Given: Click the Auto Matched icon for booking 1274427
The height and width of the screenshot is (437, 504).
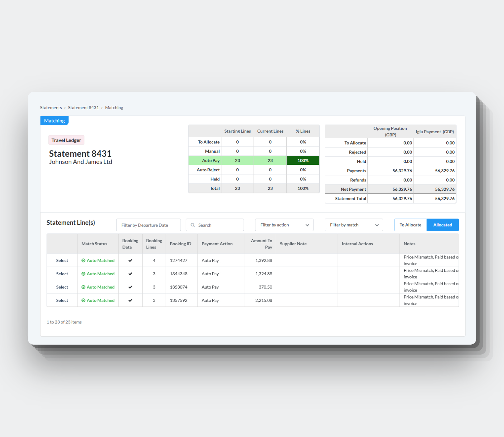Looking at the screenshot, I should click(x=83, y=260).
